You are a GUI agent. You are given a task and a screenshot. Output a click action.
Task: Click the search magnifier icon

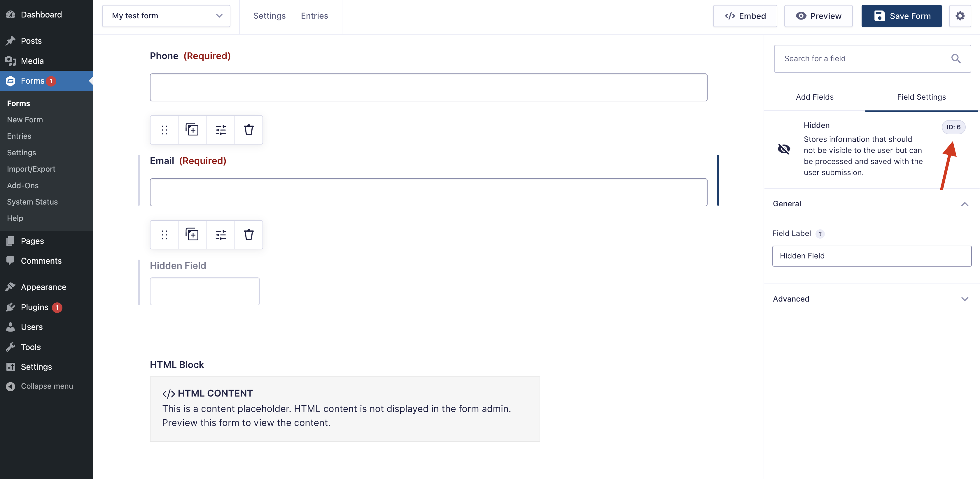coord(956,59)
